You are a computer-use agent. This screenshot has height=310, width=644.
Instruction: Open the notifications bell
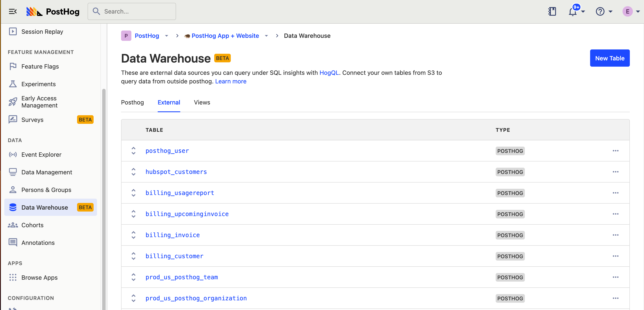[x=573, y=12]
